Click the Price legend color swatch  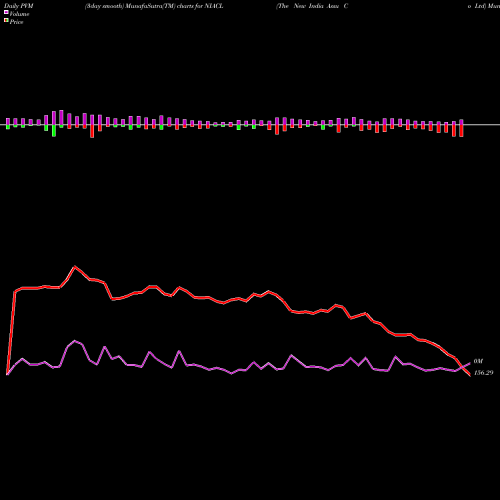pos(6,21)
